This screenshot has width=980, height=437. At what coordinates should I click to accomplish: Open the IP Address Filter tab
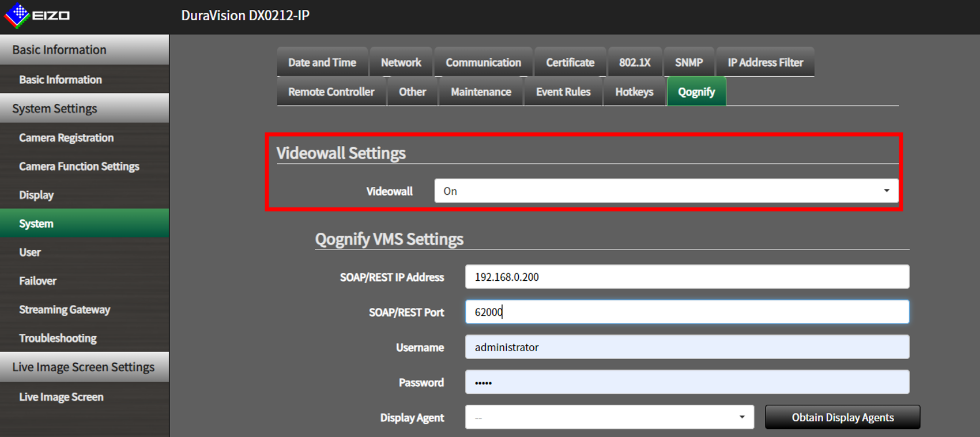tap(765, 62)
